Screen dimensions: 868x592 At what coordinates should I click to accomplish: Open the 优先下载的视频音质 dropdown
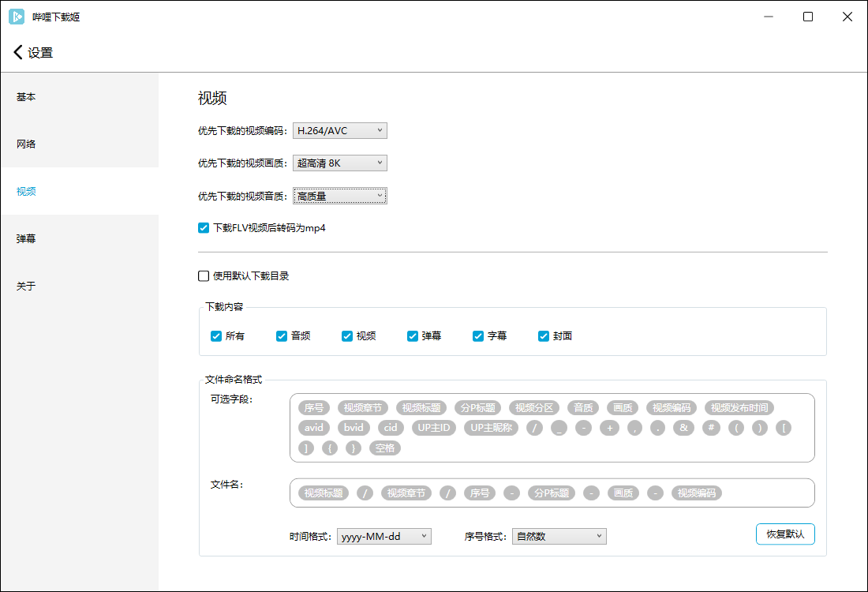339,196
